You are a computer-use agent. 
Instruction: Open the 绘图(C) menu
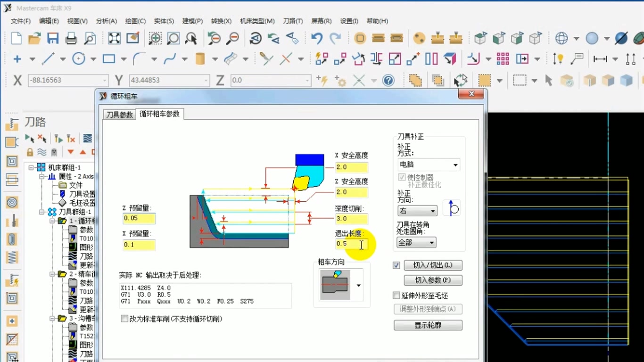(135, 21)
